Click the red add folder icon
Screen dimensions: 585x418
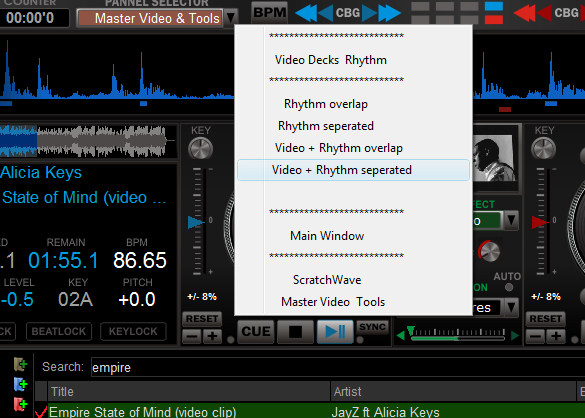21,404
